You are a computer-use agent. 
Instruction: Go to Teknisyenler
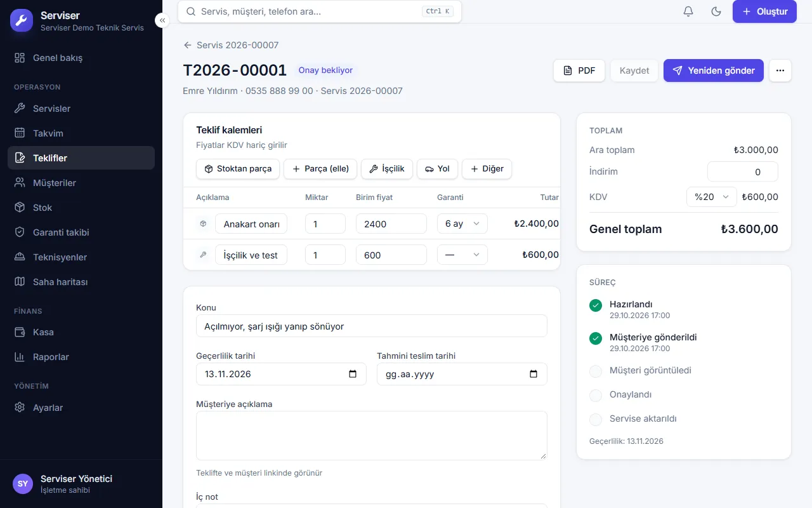(x=81, y=257)
